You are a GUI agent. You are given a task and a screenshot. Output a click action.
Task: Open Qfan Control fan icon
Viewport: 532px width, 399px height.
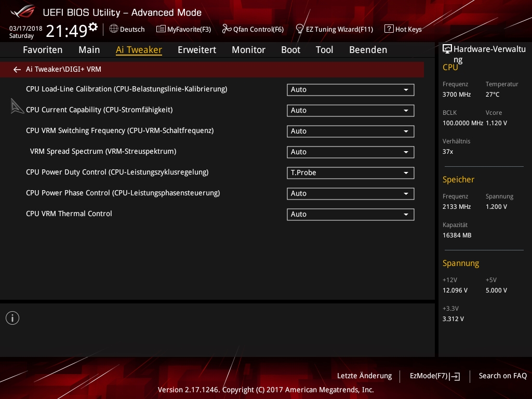[227, 29]
